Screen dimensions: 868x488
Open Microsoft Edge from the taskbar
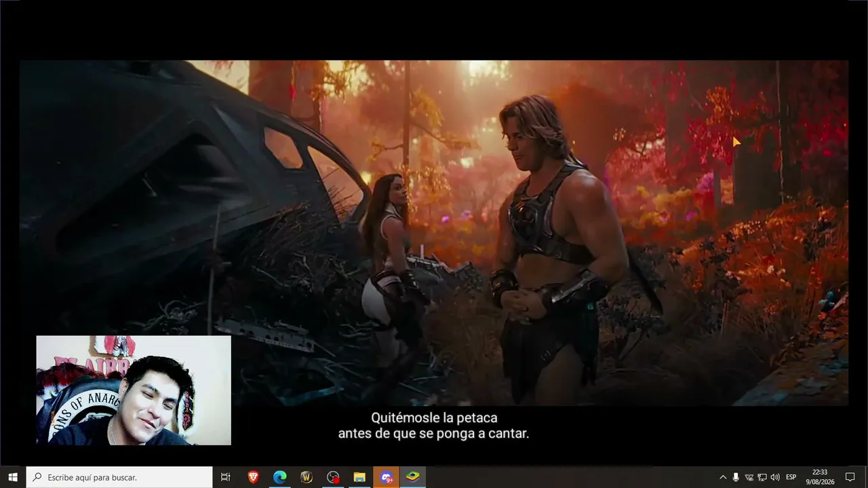pyautogui.click(x=279, y=477)
